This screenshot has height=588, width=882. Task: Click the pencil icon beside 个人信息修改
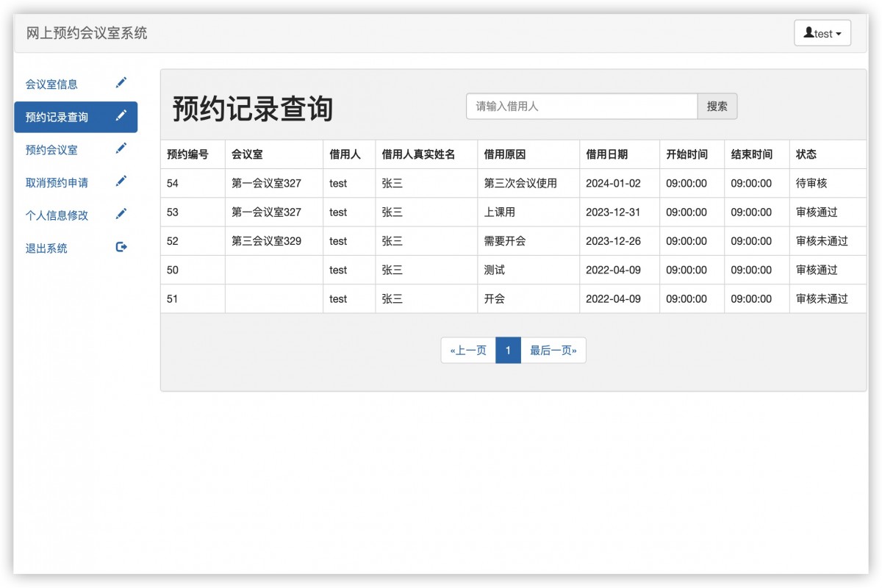click(121, 213)
